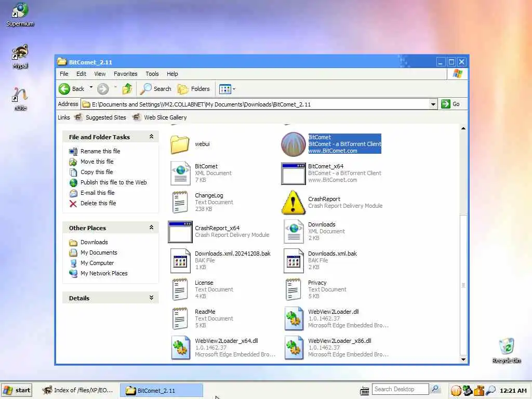Screen dimensions: 532x399
Task: Expand the Details panel
Action: click(151, 298)
